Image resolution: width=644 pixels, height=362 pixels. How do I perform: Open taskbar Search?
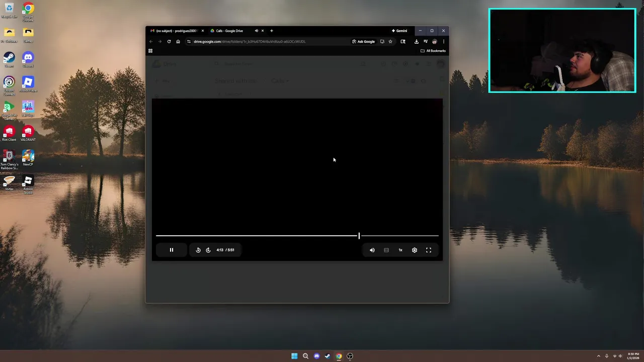[305, 356]
